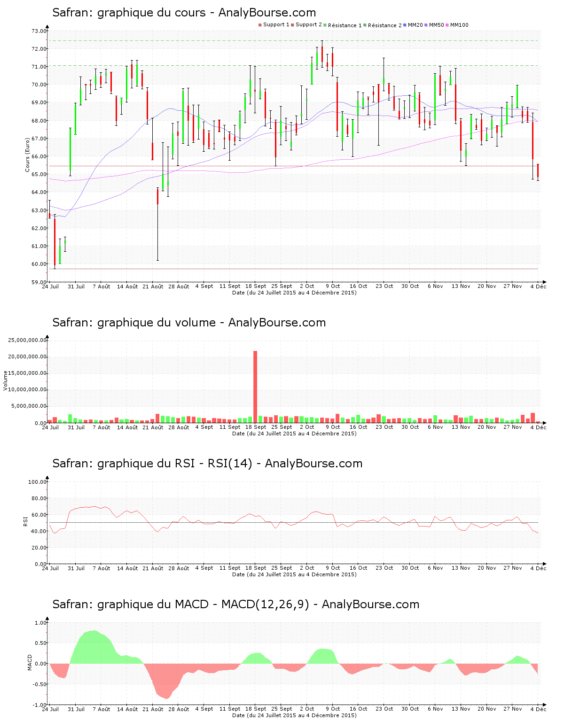Image resolution: width=564 pixels, height=728 pixels.
Task: Click the date range caption under price chart
Action: (x=294, y=293)
